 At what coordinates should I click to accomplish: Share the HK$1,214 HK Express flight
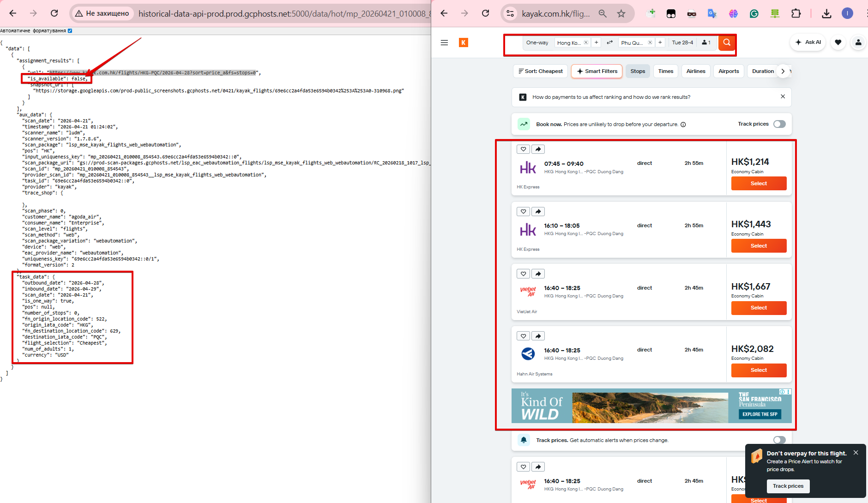coord(538,149)
